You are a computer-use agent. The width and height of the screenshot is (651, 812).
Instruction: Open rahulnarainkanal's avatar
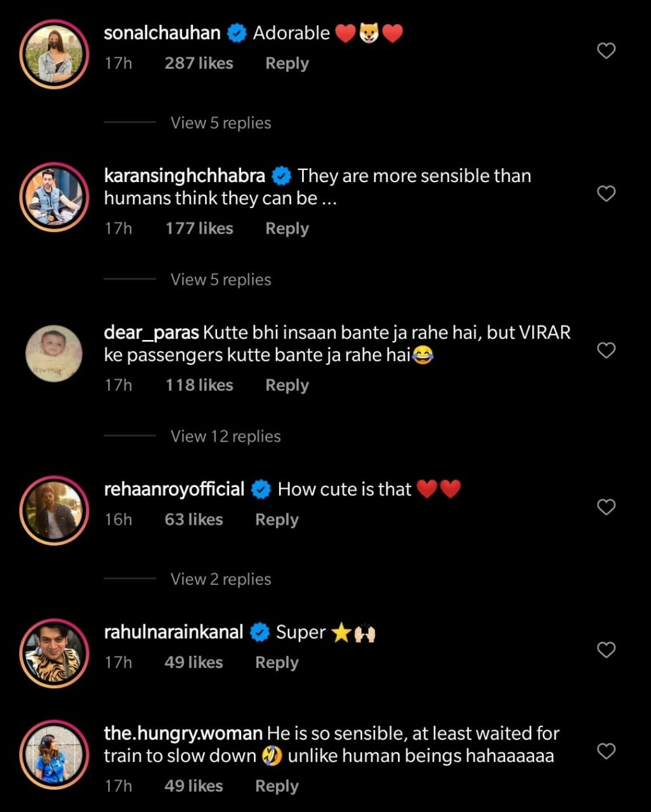click(x=55, y=653)
